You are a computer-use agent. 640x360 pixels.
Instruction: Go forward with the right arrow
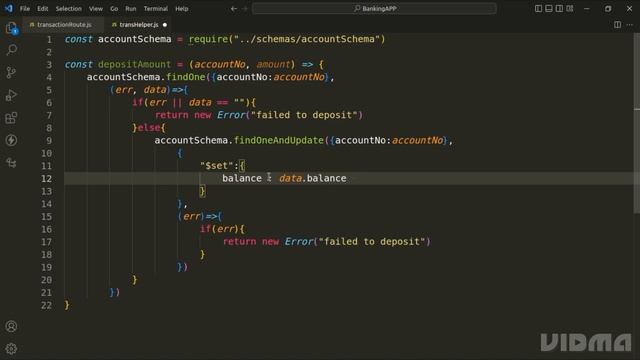pos(245,9)
